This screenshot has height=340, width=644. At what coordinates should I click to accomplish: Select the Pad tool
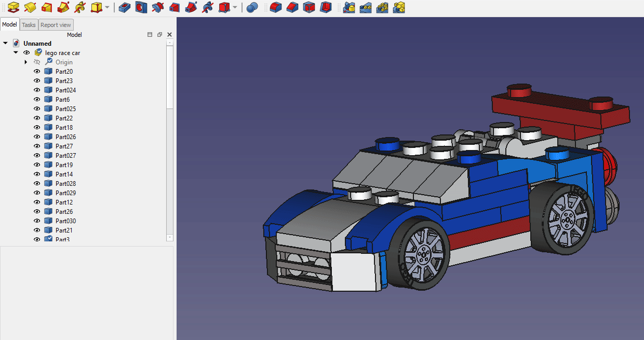(14, 7)
